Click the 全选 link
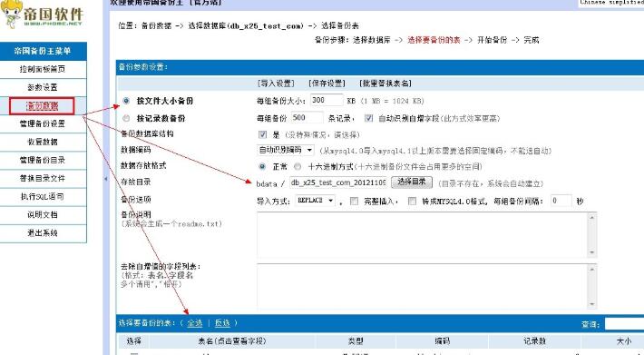The image size is (644, 355). pyautogui.click(x=195, y=323)
